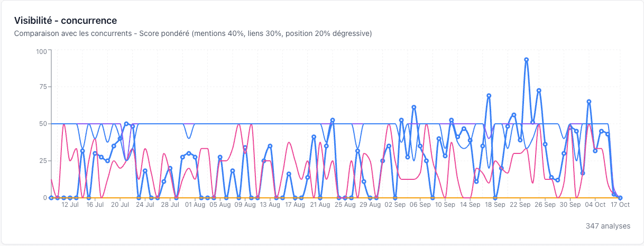Click the "13 Aug" x-axis date label

[270, 204]
